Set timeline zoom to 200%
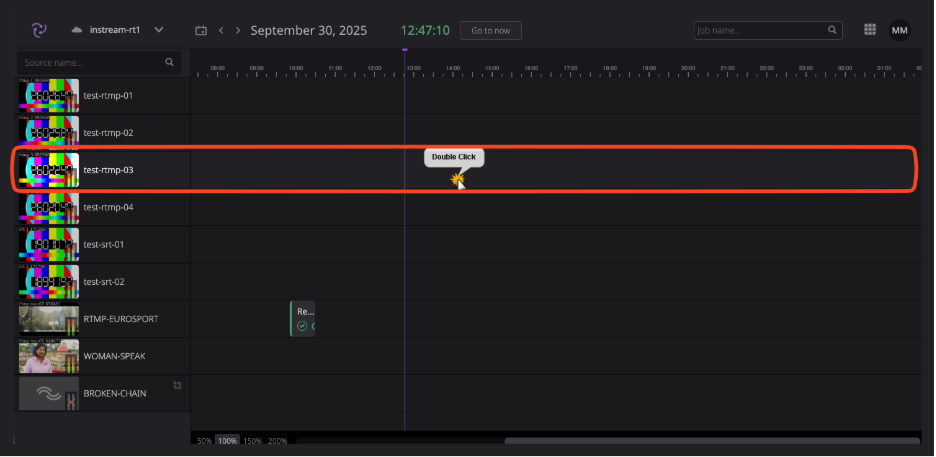Viewport: 936px width, 457px height. [278, 441]
